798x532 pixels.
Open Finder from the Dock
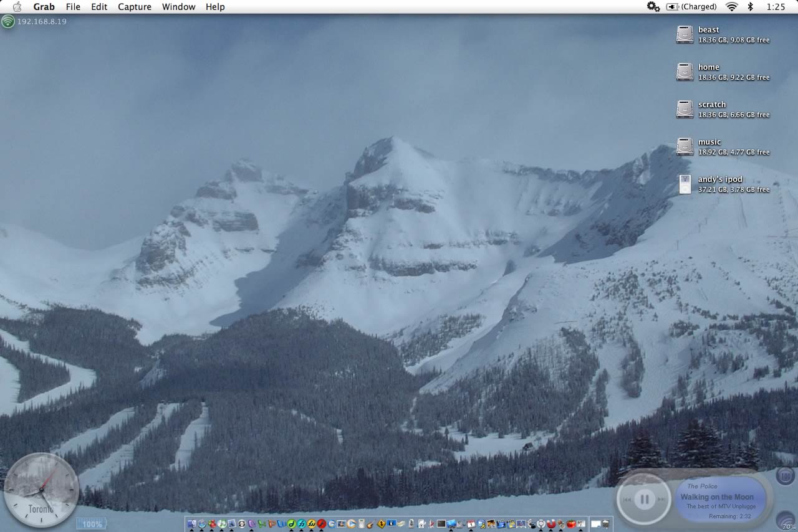(x=191, y=524)
